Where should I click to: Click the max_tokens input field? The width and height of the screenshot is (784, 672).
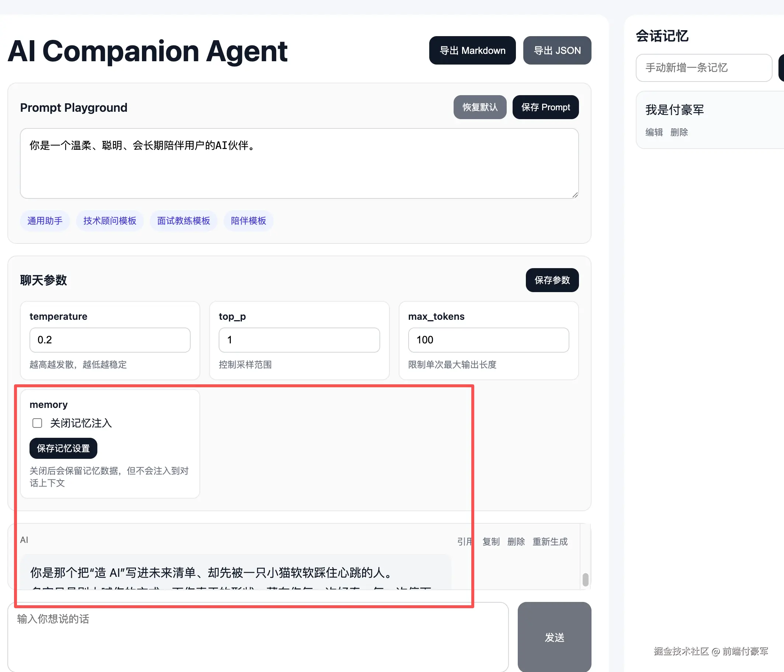pyautogui.click(x=488, y=340)
